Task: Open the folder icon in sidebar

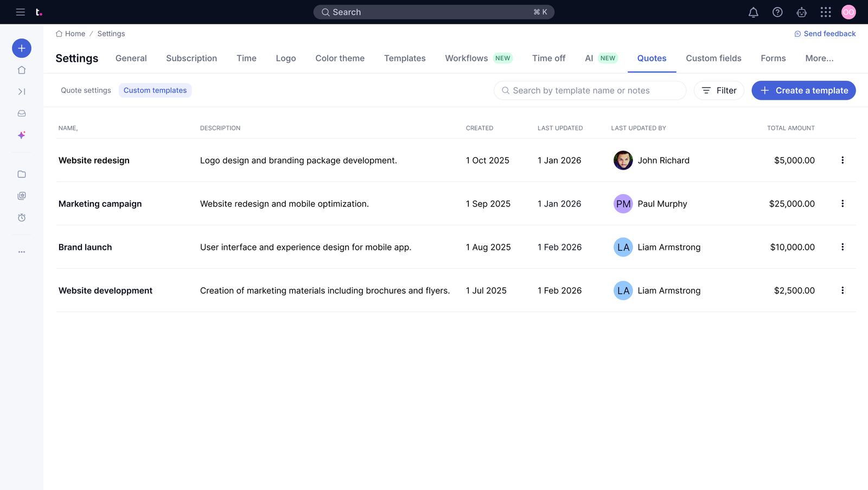Action: 22,174
